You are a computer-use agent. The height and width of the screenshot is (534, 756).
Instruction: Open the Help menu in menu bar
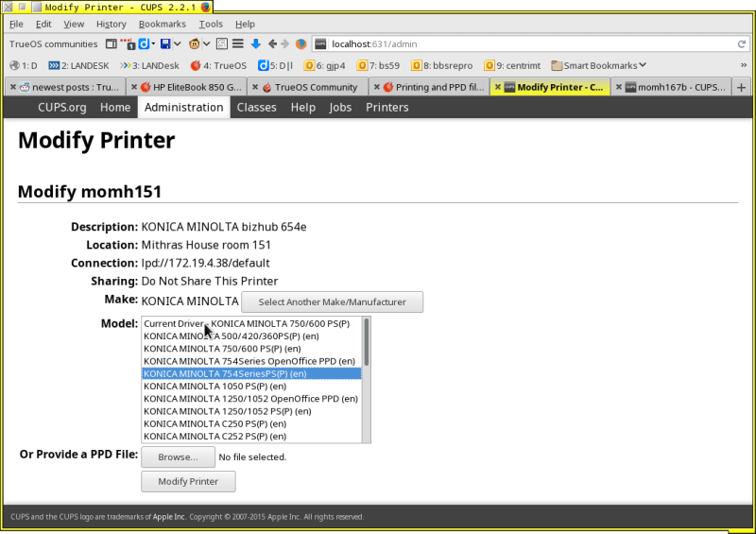click(245, 24)
